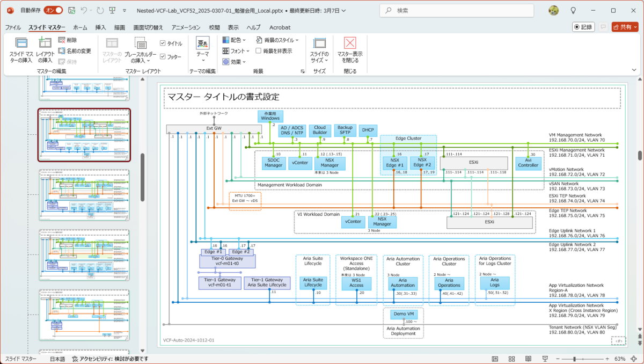Open the プレースホルダーの挿入 dropdown
Screen dimensions: 644x364
coord(141,50)
